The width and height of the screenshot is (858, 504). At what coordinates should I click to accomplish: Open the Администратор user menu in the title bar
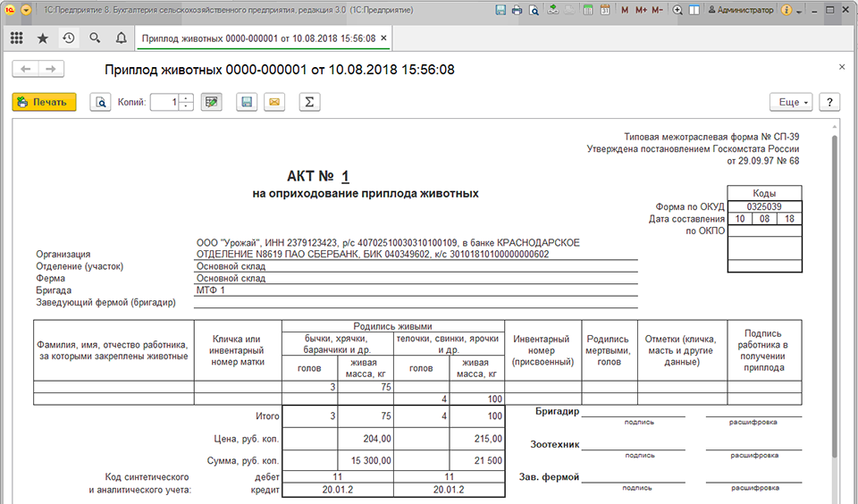[x=741, y=10]
